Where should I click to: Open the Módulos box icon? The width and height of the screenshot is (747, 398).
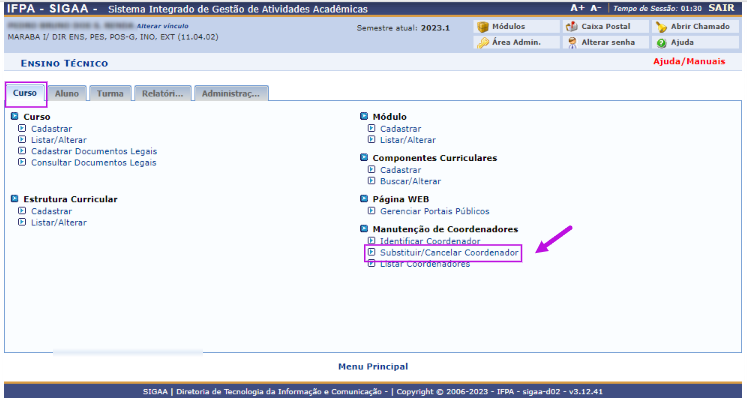click(483, 27)
